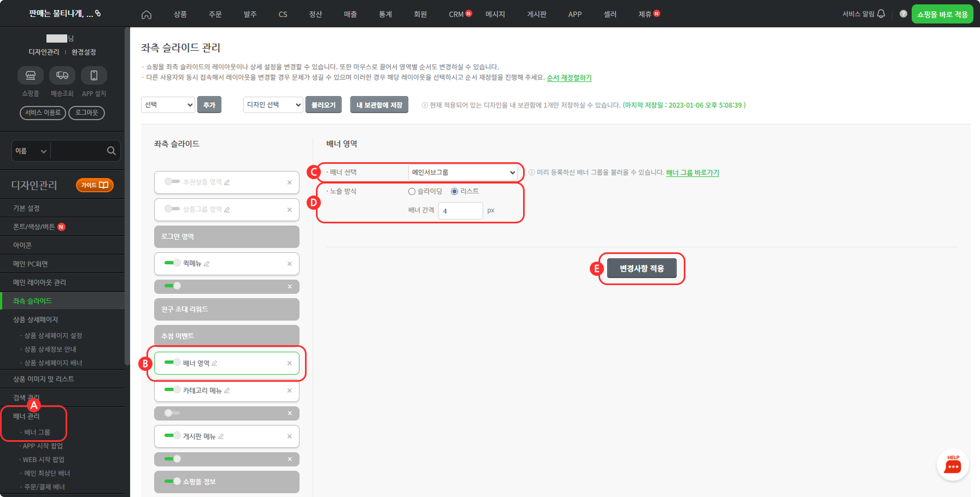
Task: Open the 디자인 선택 dropdown
Action: coord(273,105)
